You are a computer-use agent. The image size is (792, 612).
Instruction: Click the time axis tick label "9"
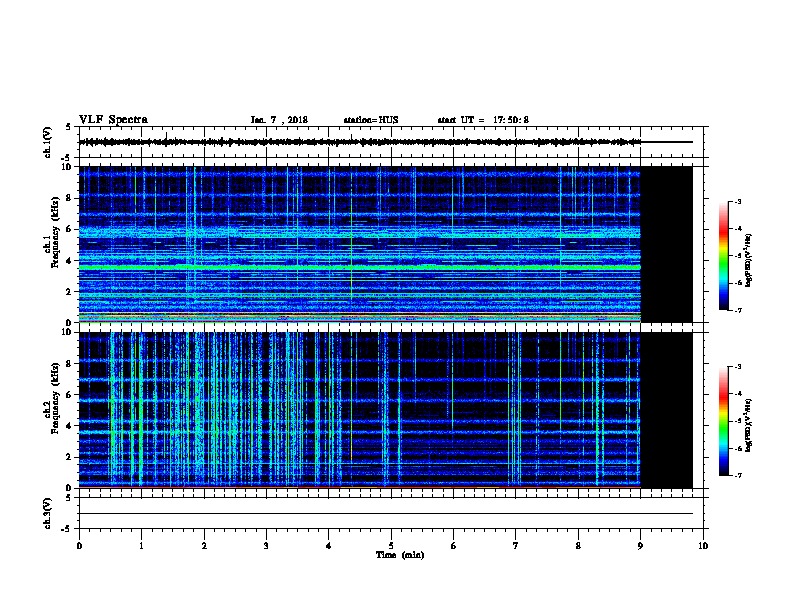click(640, 546)
